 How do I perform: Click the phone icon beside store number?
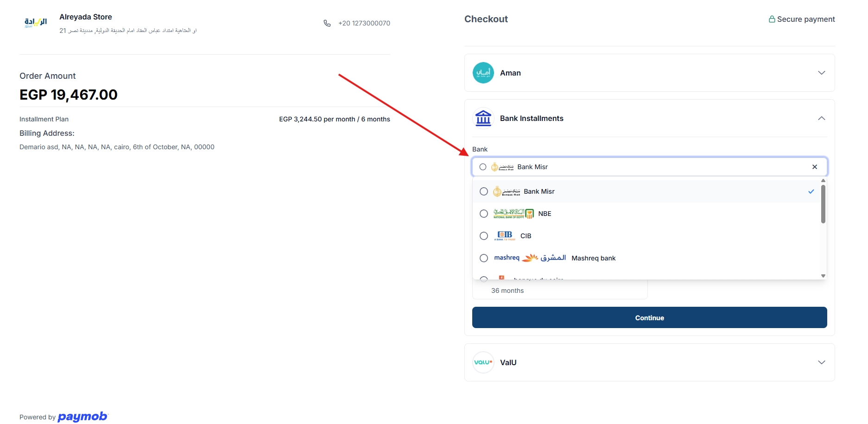pyautogui.click(x=327, y=23)
